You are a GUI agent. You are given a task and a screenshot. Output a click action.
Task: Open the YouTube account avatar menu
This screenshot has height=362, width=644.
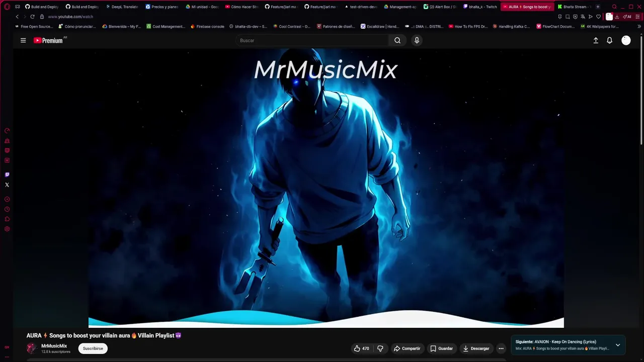pyautogui.click(x=626, y=40)
